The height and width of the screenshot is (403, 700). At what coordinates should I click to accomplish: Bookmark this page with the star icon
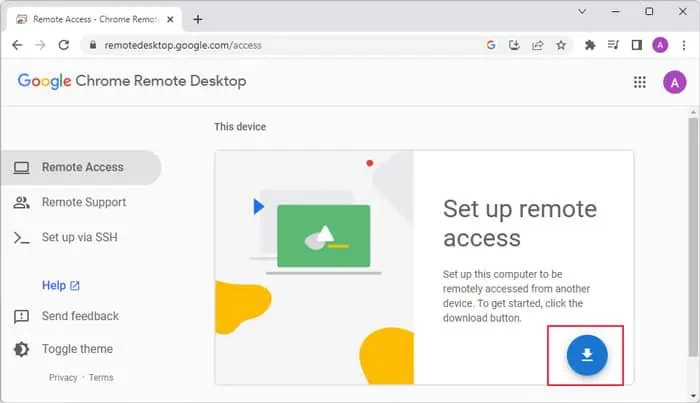click(x=561, y=45)
